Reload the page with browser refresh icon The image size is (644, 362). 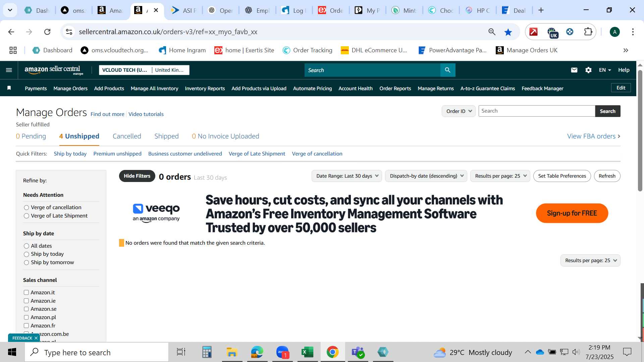pos(47,32)
